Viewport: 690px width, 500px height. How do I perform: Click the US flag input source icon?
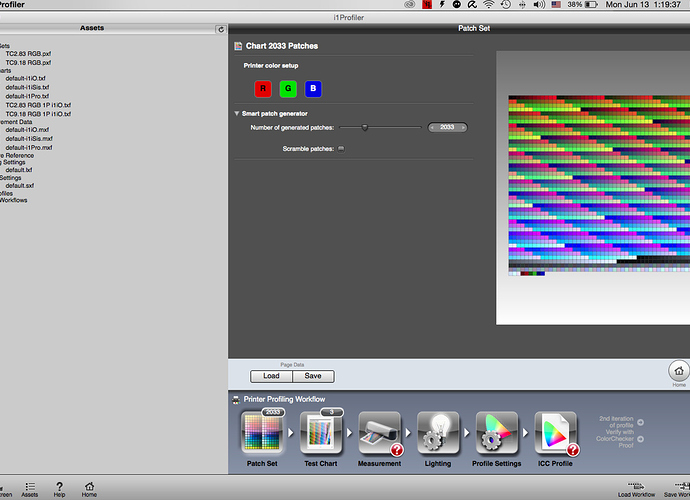(x=556, y=4)
